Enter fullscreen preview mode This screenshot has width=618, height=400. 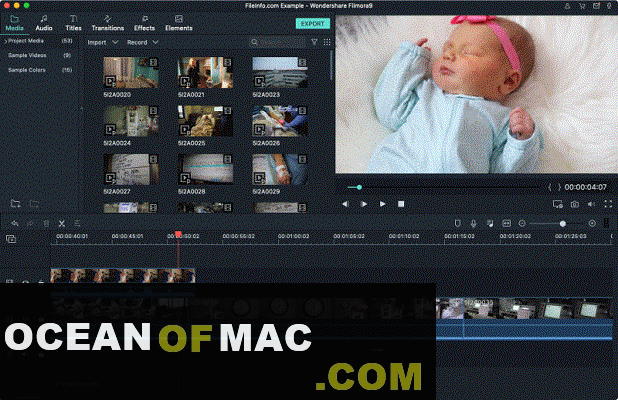pos(608,204)
